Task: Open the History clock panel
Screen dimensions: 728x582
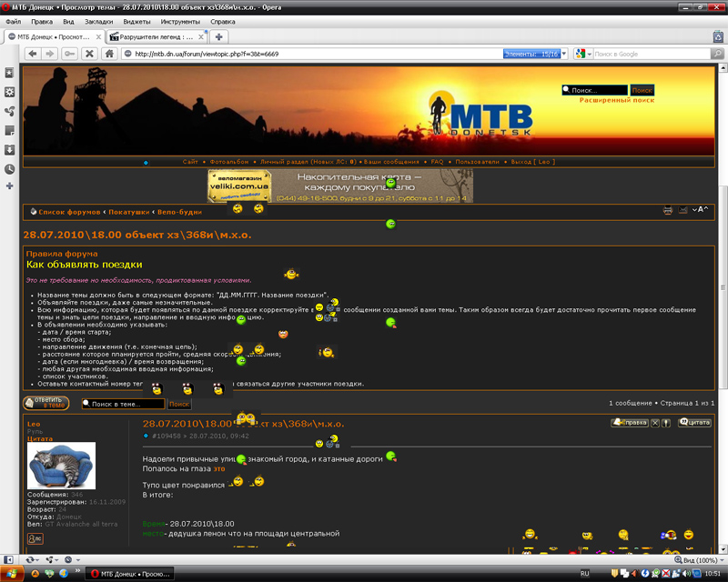Action: click(x=9, y=168)
